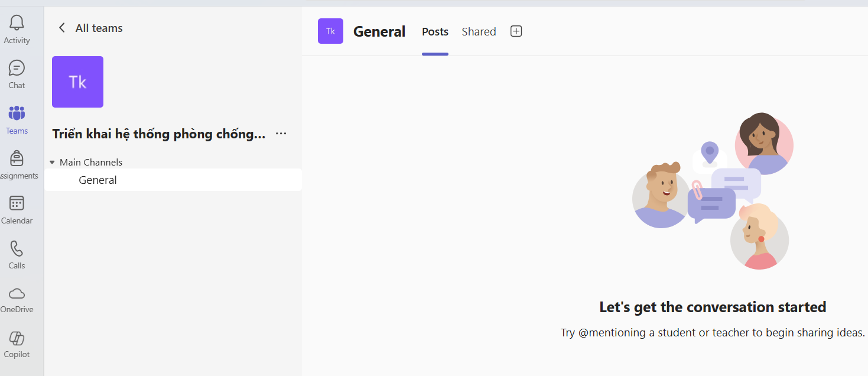Select the Teams icon in sidebar

pos(17,114)
